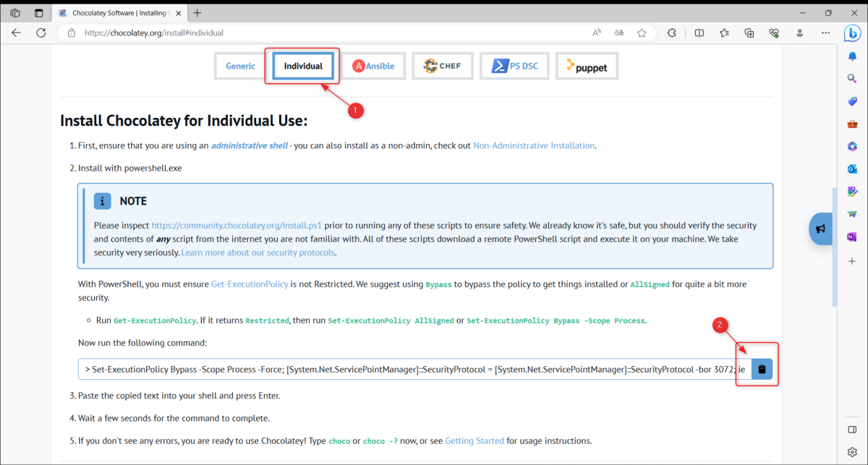Open sidebar OneNote icon

pos(852,236)
